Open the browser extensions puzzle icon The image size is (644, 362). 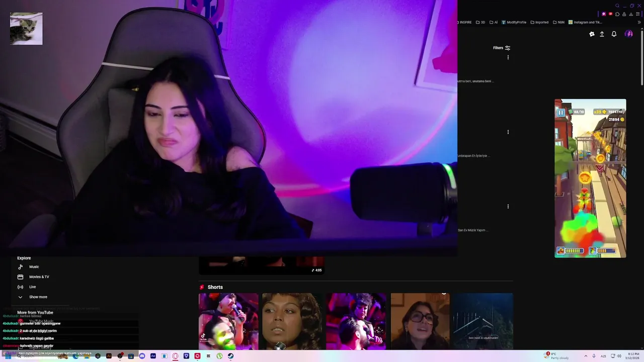click(x=617, y=14)
